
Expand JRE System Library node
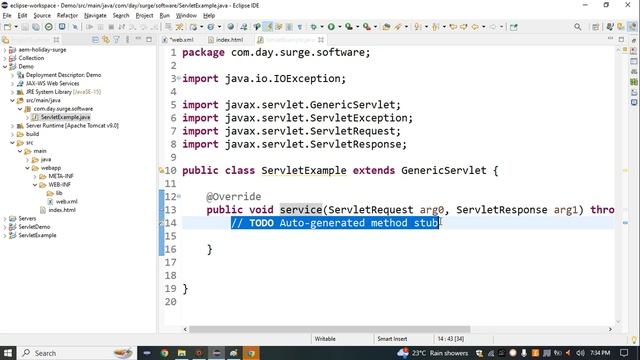click(x=13, y=92)
